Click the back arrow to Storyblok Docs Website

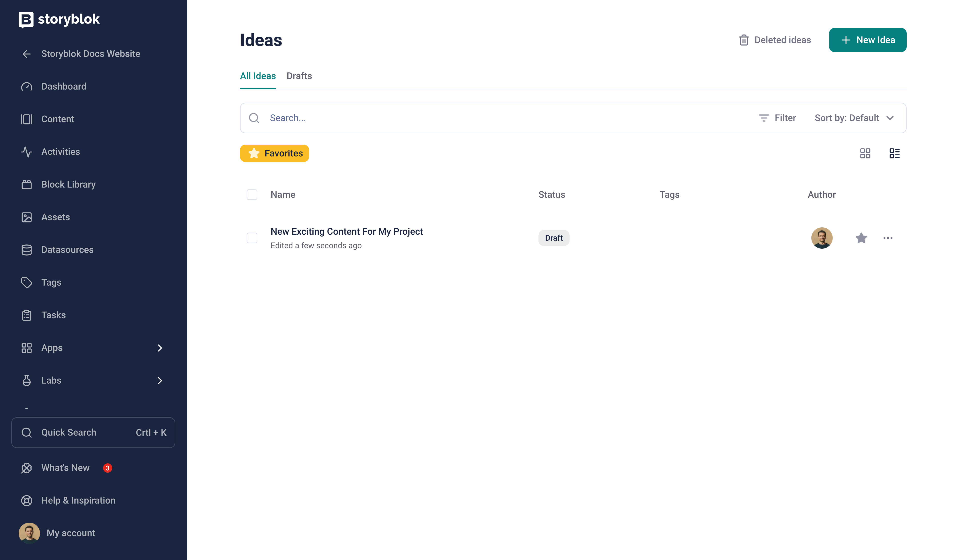point(27,54)
